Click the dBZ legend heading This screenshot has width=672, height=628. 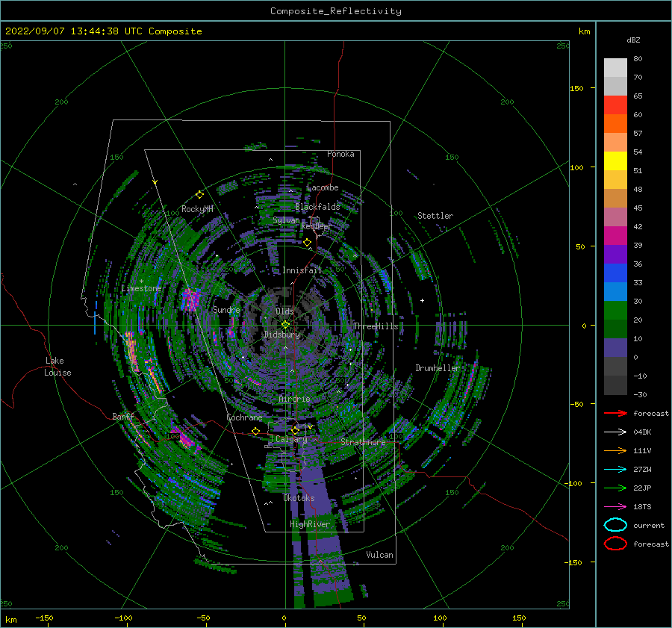tap(633, 40)
